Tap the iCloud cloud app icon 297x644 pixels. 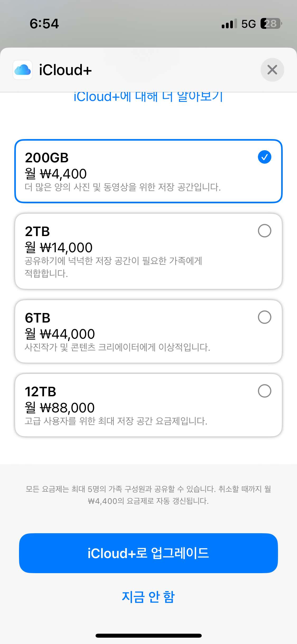23,70
